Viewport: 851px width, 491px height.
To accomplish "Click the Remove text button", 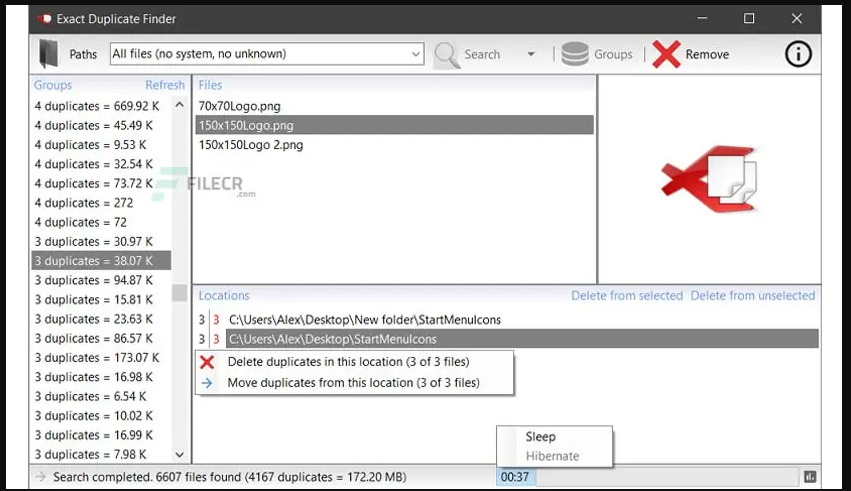I will pyautogui.click(x=707, y=54).
